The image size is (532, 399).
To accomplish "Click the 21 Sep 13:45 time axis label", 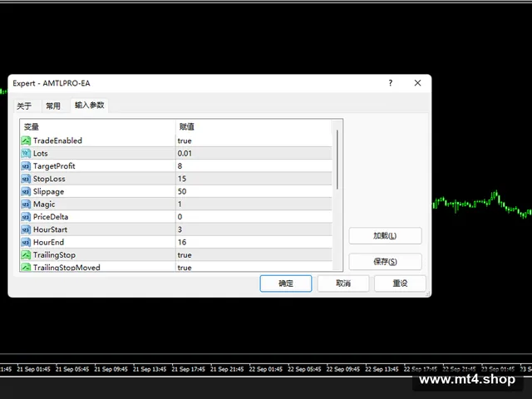I will (150, 369).
